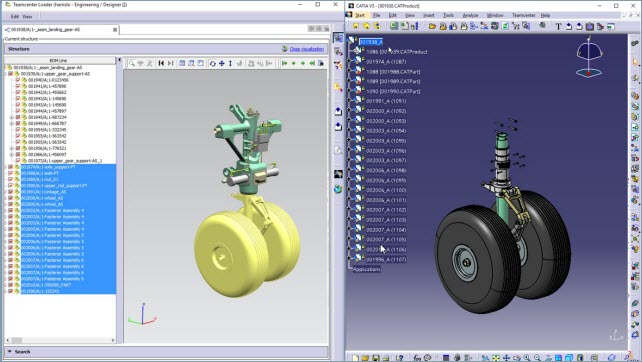Select the rotate tool in viewer toolbar

coord(212,63)
